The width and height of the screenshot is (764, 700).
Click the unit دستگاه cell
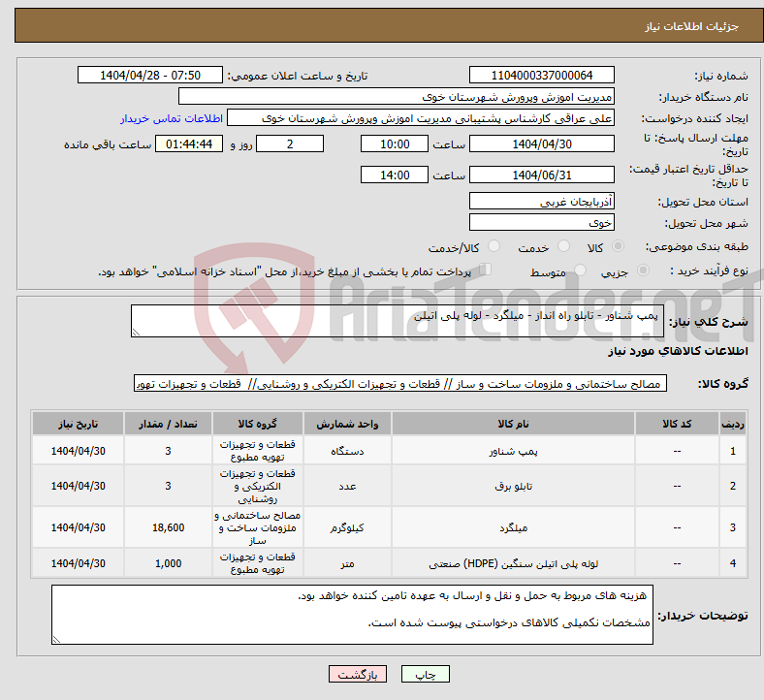pyautogui.click(x=347, y=451)
